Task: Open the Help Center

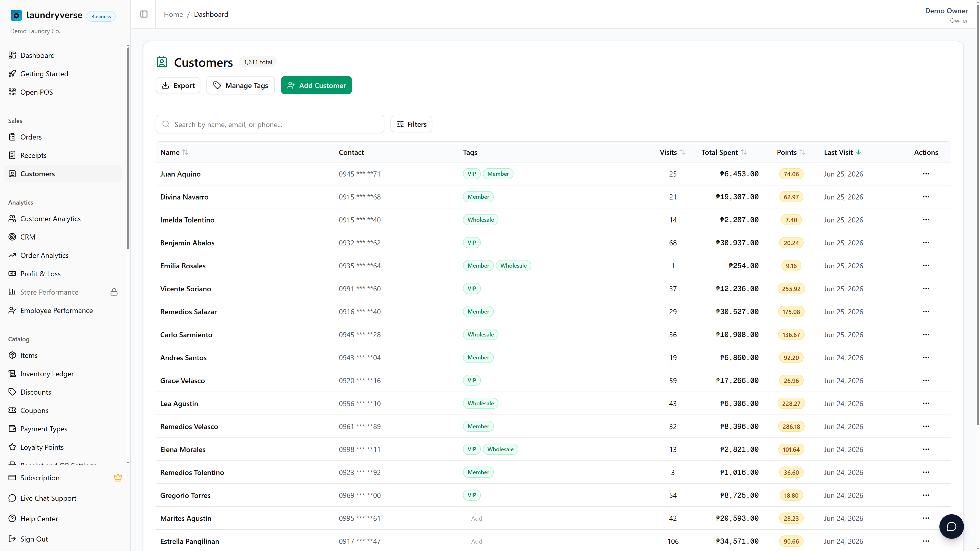Action: pyautogui.click(x=63, y=519)
